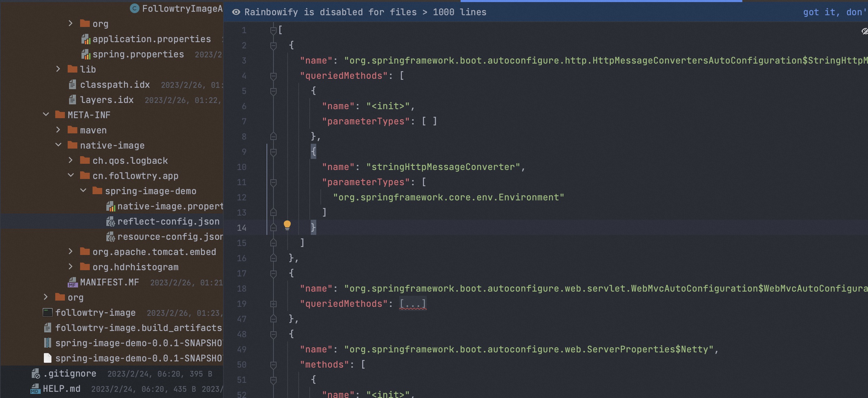Click the application.properties file icon
The image size is (868, 398).
click(x=86, y=39)
